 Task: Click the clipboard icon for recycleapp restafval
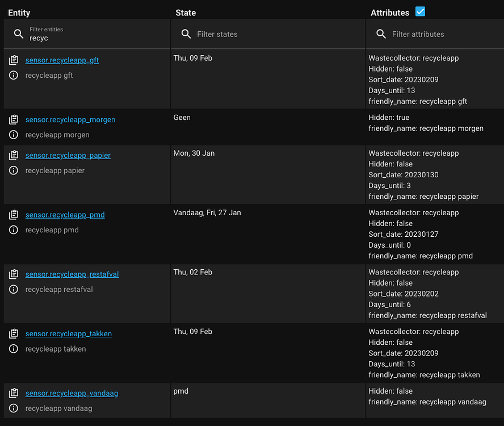[14, 273]
